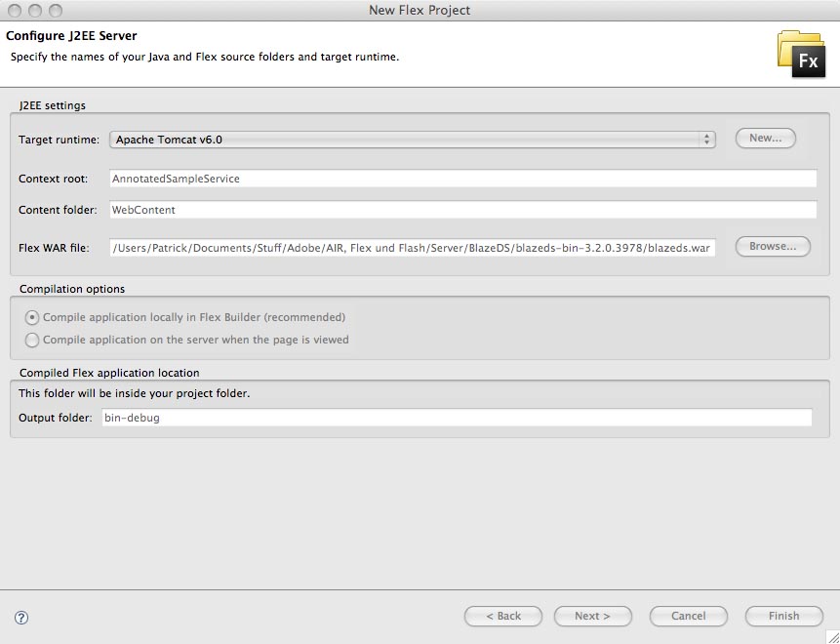Click the 'Context root:' label

click(x=53, y=179)
